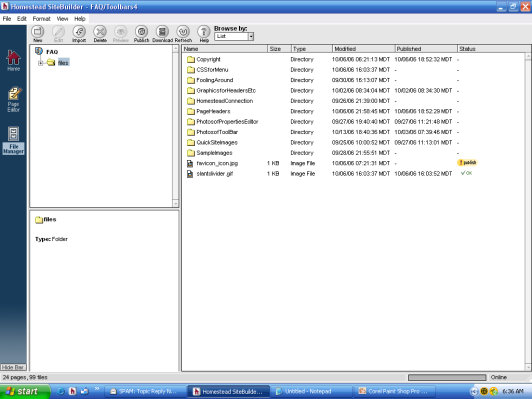This screenshot has height=399, width=532.
Task: Switch to Corel Paint Shop Pro taskbar button
Action: 394,392
